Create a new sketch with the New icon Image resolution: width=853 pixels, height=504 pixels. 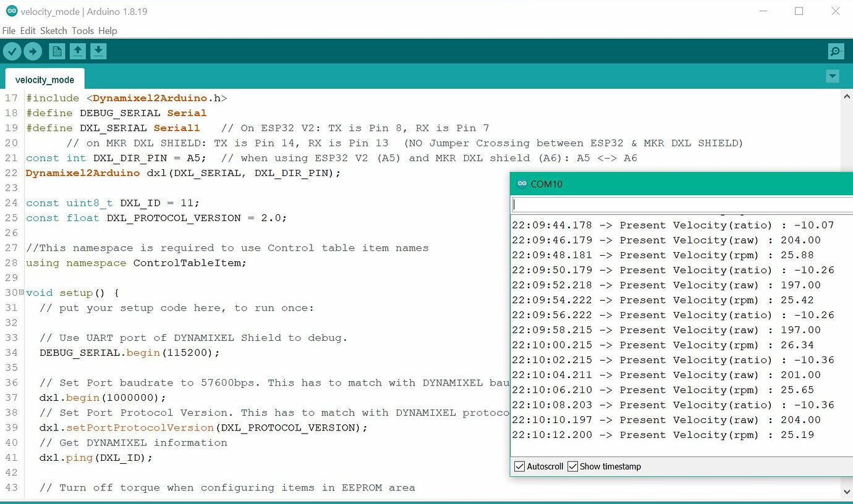point(57,51)
